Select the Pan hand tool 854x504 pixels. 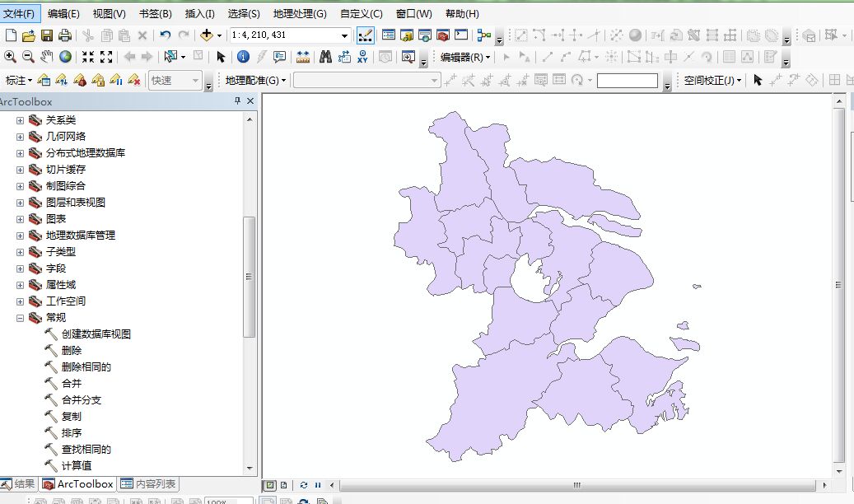click(x=46, y=57)
